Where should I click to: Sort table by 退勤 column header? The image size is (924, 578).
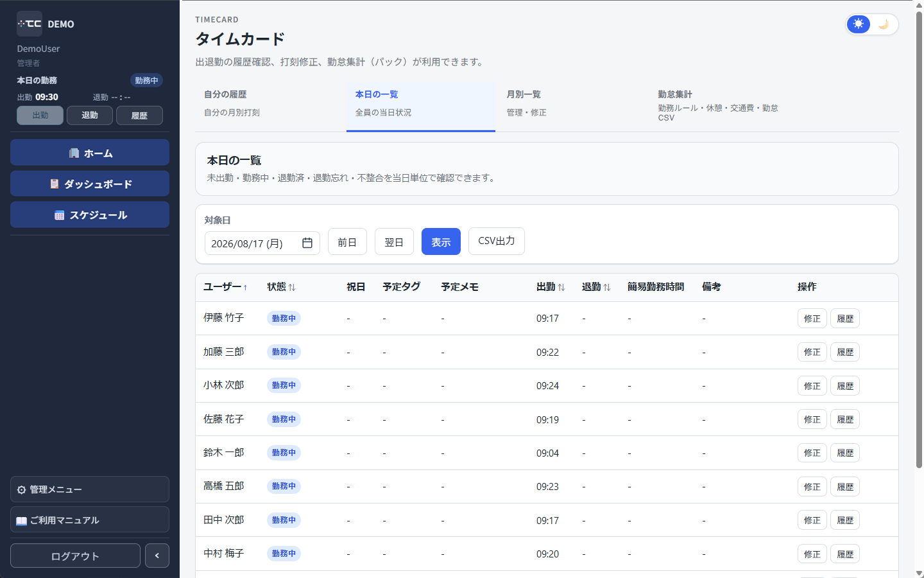point(596,287)
